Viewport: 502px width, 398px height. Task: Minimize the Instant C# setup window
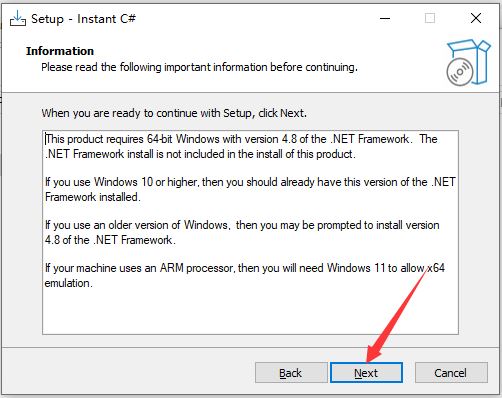pos(385,18)
